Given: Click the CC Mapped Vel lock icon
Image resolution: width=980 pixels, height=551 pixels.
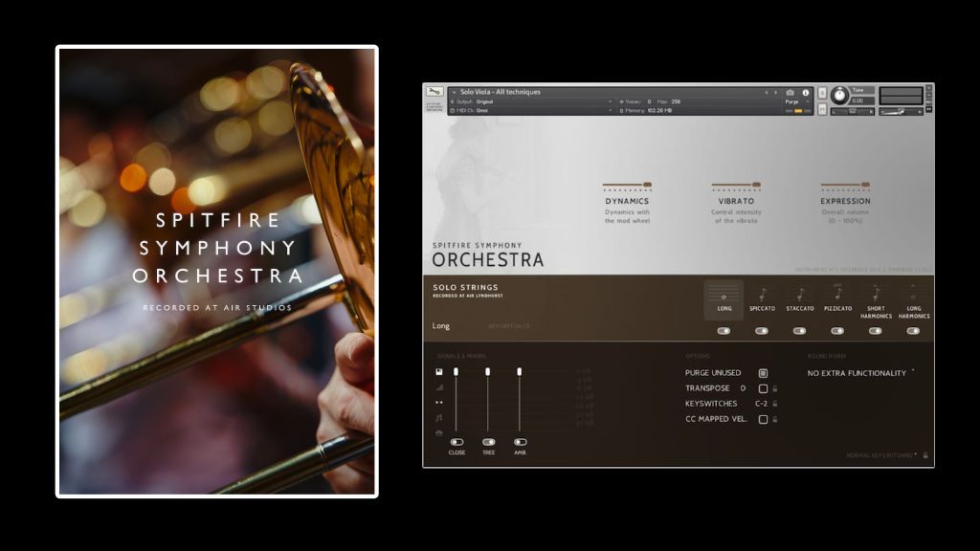Looking at the screenshot, I should 775,419.
